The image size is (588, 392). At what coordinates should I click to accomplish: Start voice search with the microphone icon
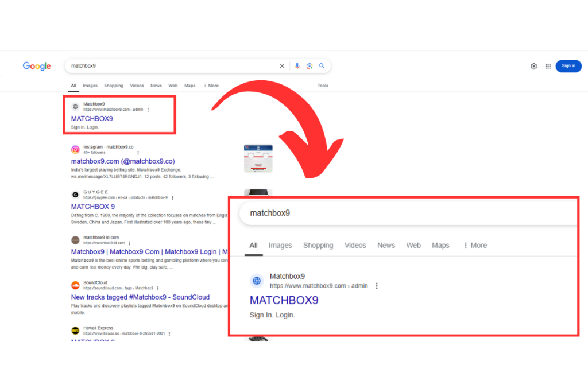[297, 66]
